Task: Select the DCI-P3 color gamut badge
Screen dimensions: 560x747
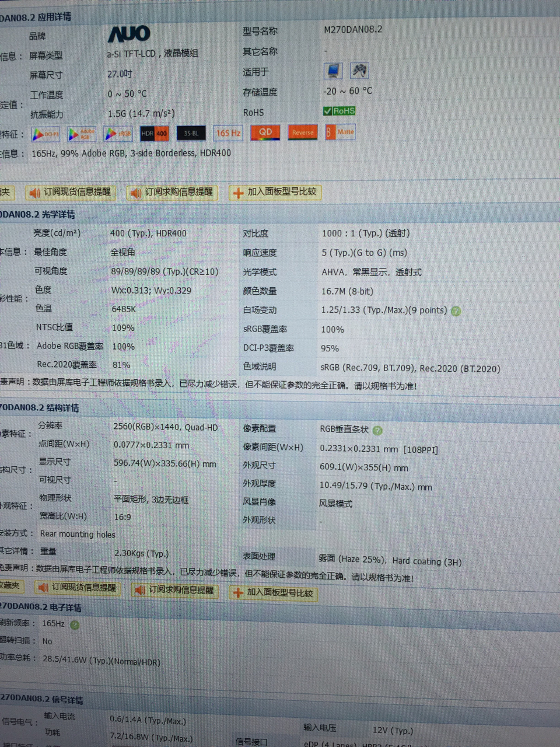Action: 45,134
